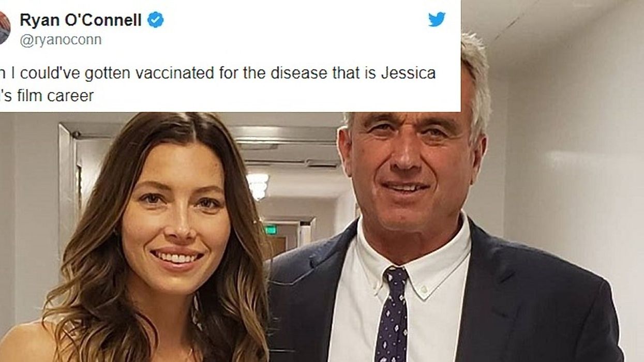
Task: Click the blue Twitter bird logo
Action: (x=437, y=19)
